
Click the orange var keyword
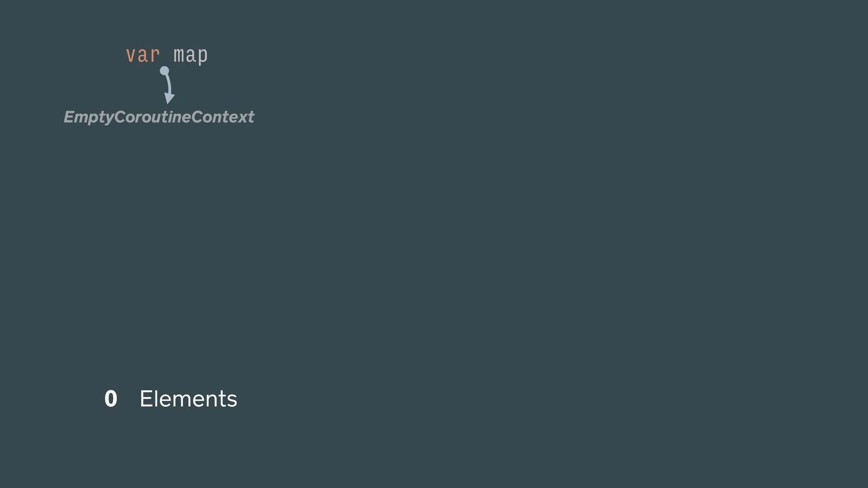pos(142,55)
